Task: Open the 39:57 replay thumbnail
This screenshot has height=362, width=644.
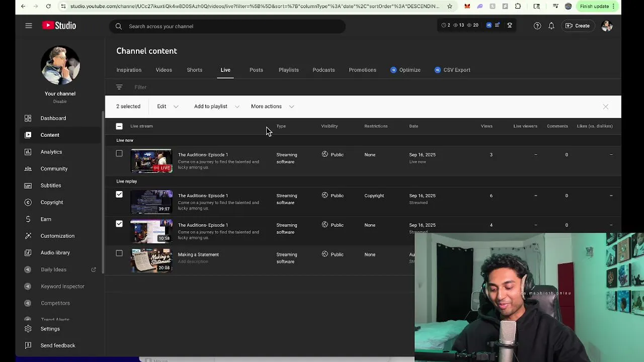Action: 151,202
